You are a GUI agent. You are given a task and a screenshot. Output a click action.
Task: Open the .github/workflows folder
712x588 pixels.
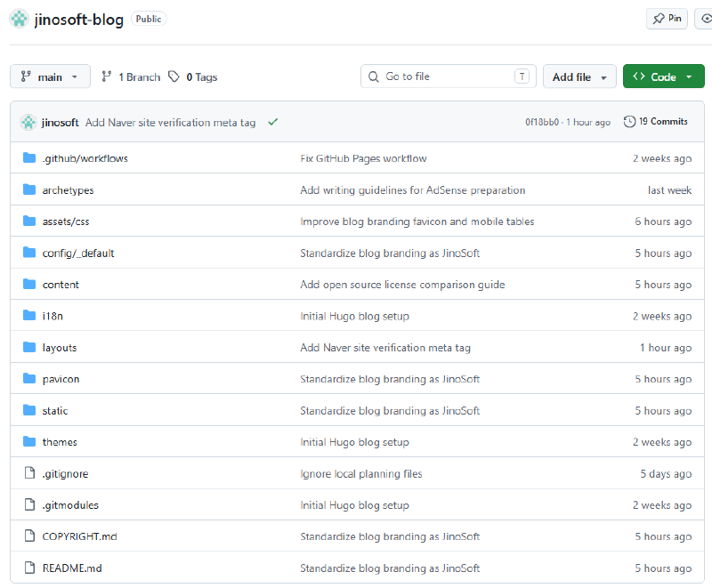(x=85, y=158)
